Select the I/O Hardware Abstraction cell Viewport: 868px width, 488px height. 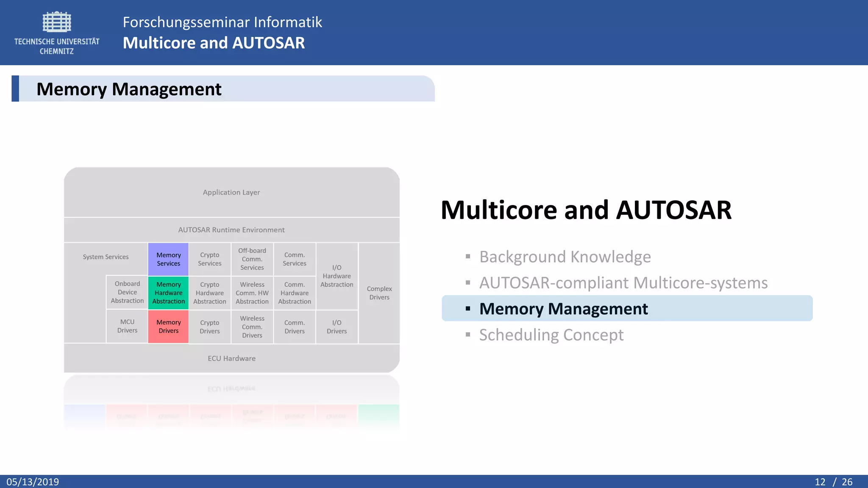pyautogui.click(x=337, y=276)
